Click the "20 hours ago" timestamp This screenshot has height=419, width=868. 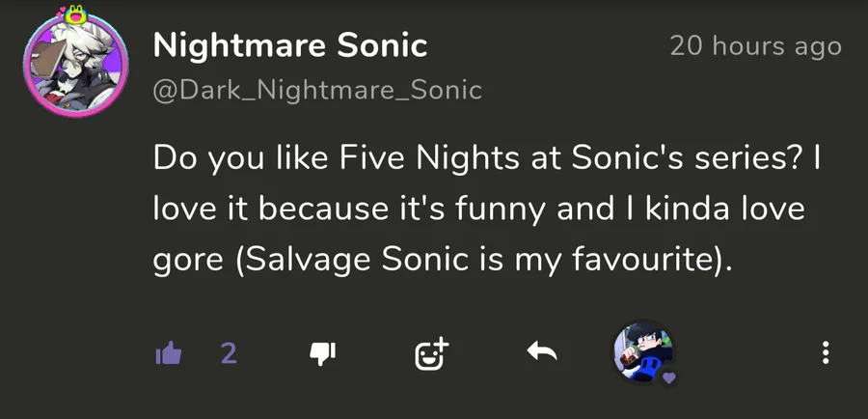pos(755,45)
